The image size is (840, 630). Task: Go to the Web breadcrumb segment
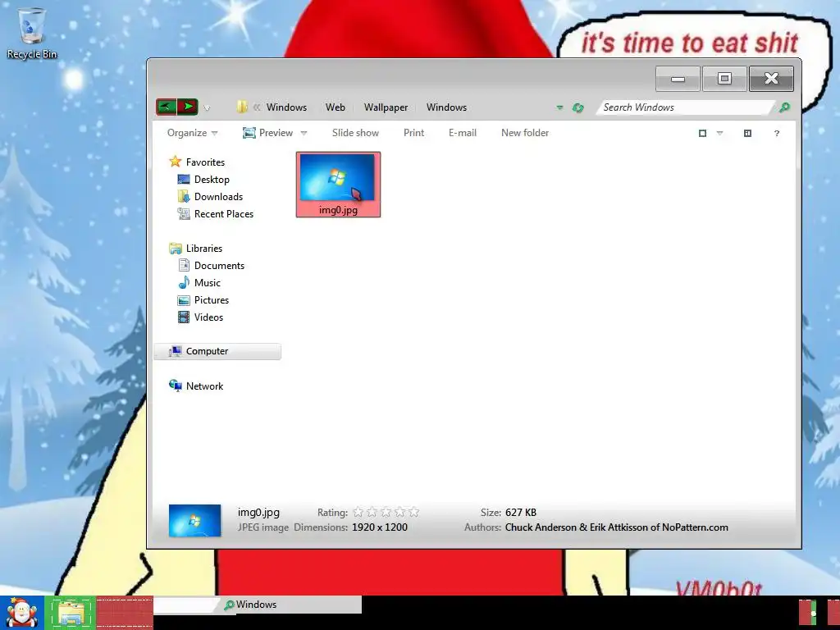coord(336,107)
